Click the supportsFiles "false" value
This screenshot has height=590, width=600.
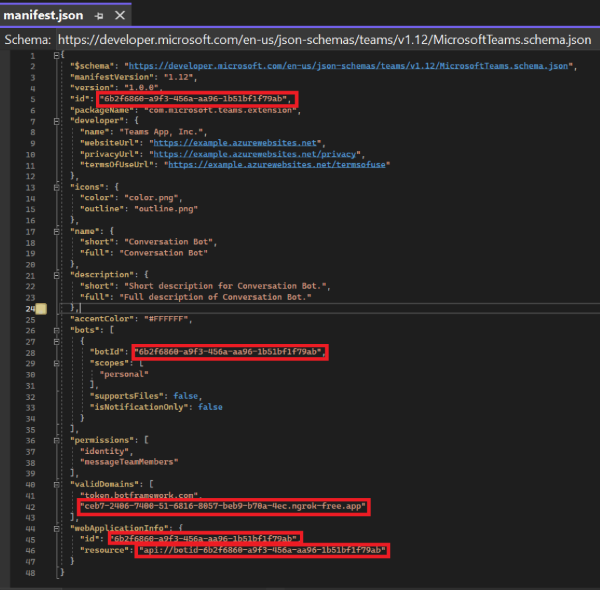pos(186,396)
